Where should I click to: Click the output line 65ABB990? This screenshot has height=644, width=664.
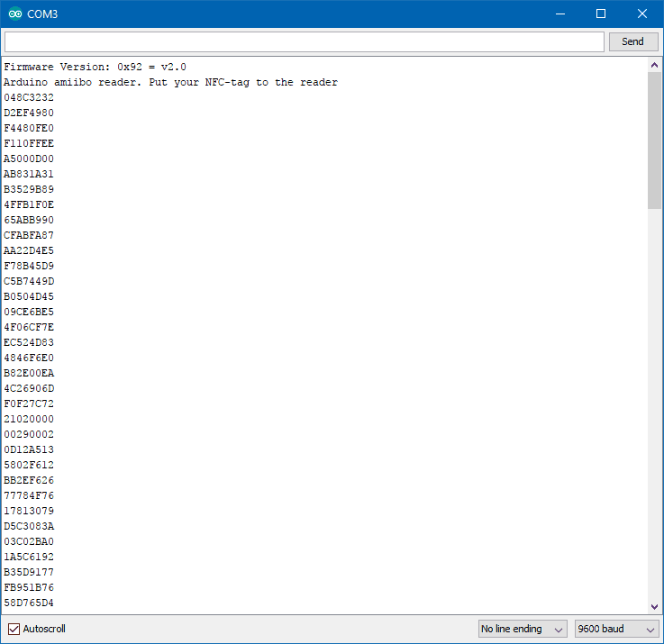point(29,220)
